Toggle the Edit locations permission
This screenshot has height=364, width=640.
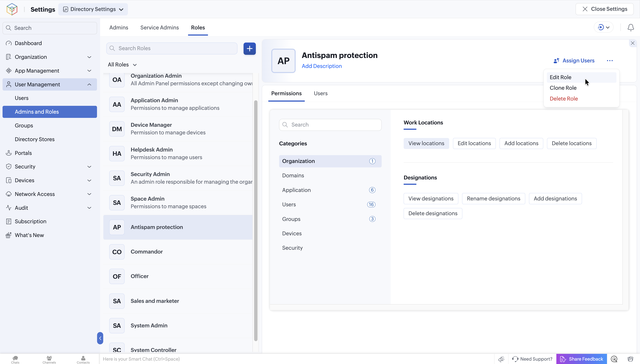[x=474, y=143]
